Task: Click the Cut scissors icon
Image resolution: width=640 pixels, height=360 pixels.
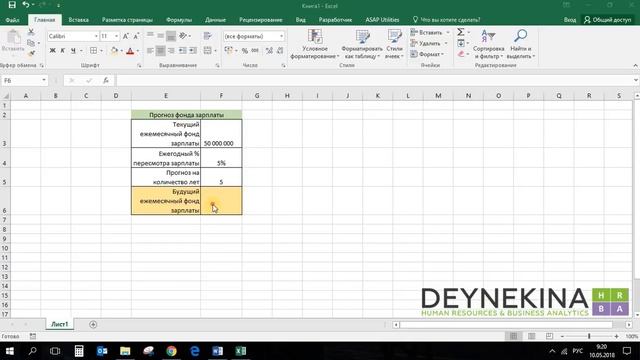Action: click(x=31, y=32)
